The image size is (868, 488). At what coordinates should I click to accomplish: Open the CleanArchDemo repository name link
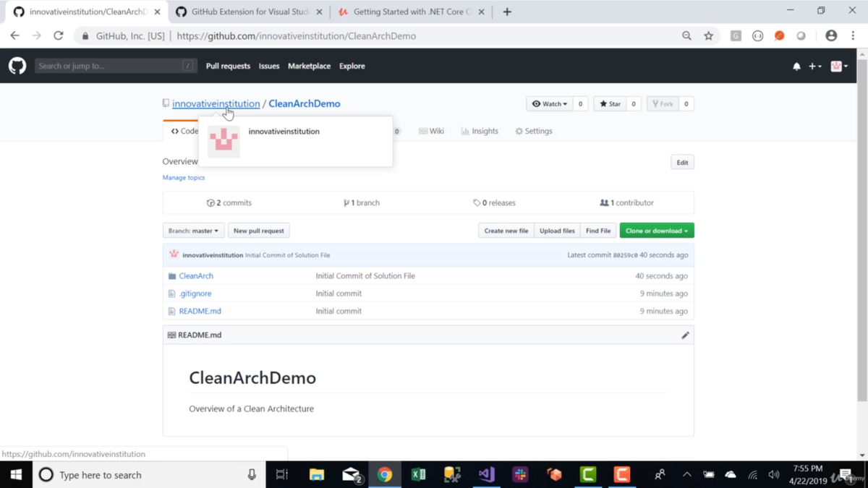305,103
